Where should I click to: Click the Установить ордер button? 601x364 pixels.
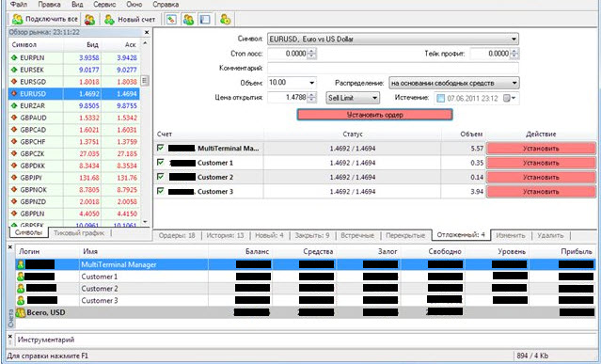(375, 115)
